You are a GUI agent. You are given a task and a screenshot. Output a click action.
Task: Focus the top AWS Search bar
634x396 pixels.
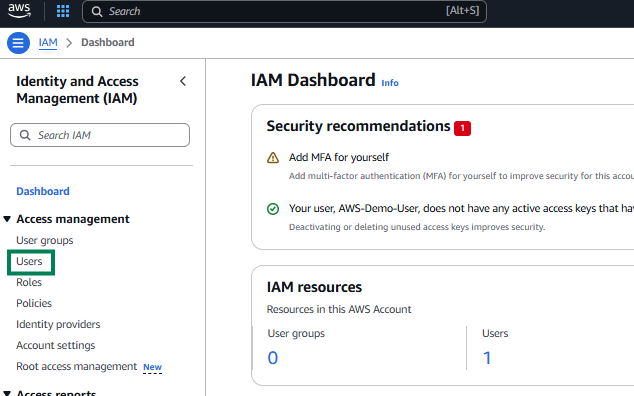[284, 11]
